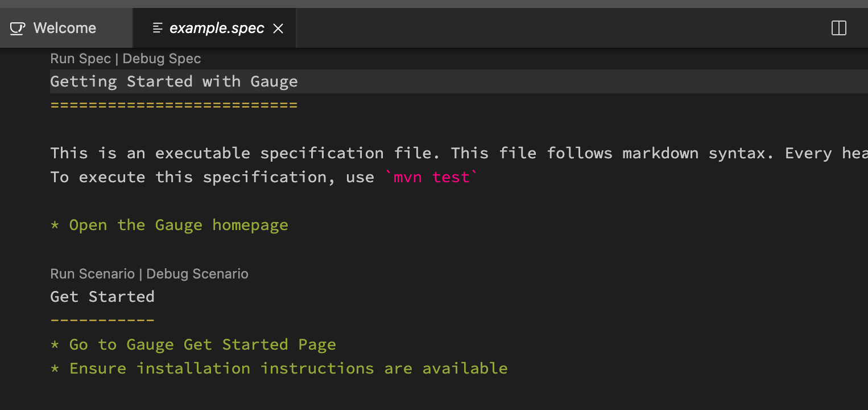Place cursor on the Getting Started with Gauge heading
868x410 pixels.
[x=173, y=81]
